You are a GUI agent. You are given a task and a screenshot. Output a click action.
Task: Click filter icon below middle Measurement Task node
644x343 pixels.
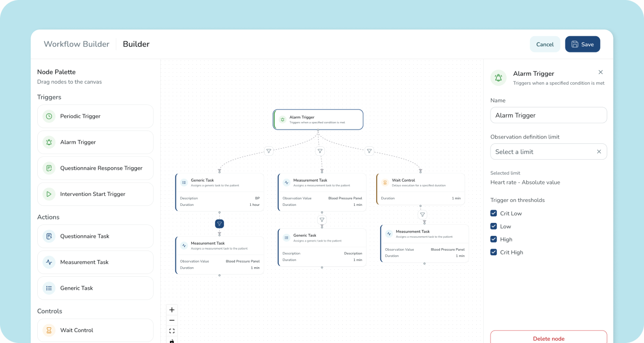[x=322, y=220]
